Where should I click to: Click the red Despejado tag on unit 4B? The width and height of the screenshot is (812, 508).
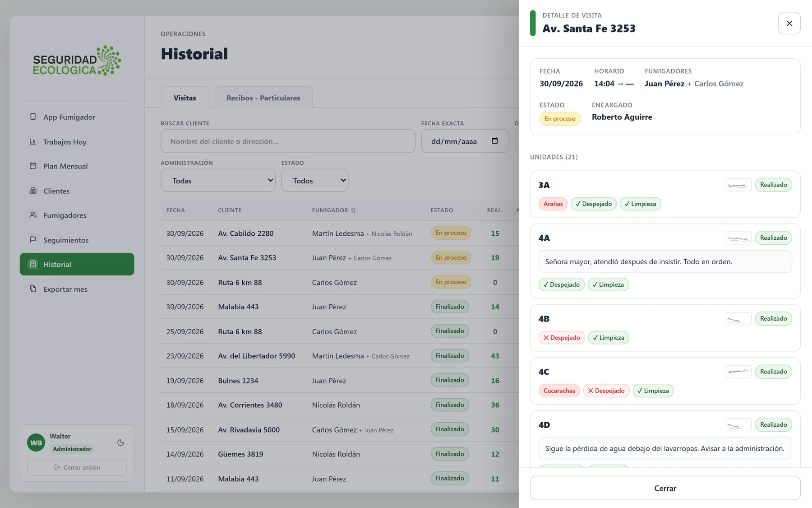pos(562,338)
